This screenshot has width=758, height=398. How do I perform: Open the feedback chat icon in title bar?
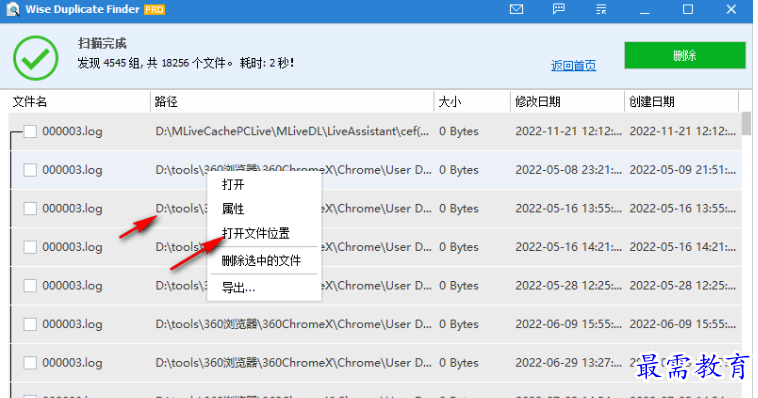[x=558, y=9]
